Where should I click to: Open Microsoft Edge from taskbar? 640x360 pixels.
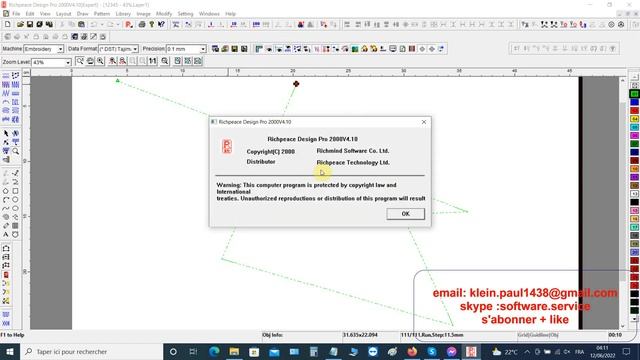[214, 351]
